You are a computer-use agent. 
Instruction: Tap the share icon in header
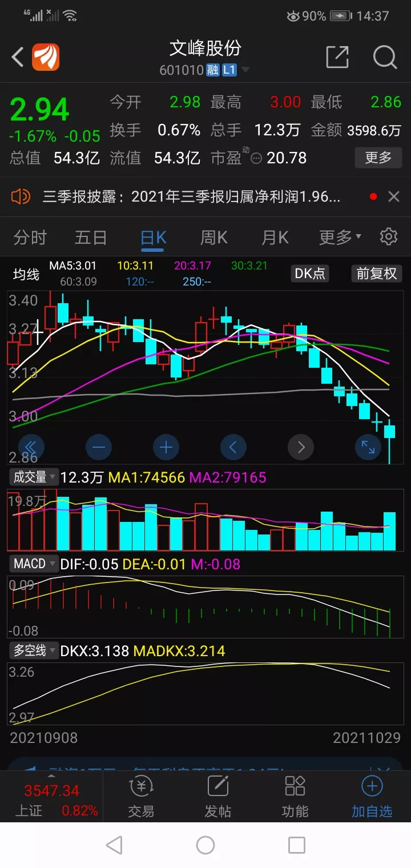pyautogui.click(x=337, y=57)
